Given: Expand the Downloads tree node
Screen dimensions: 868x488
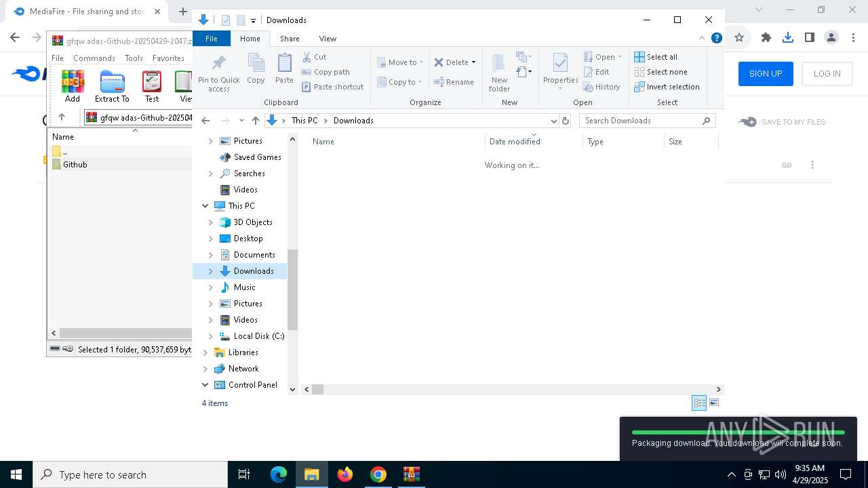Looking at the screenshot, I should (x=210, y=271).
